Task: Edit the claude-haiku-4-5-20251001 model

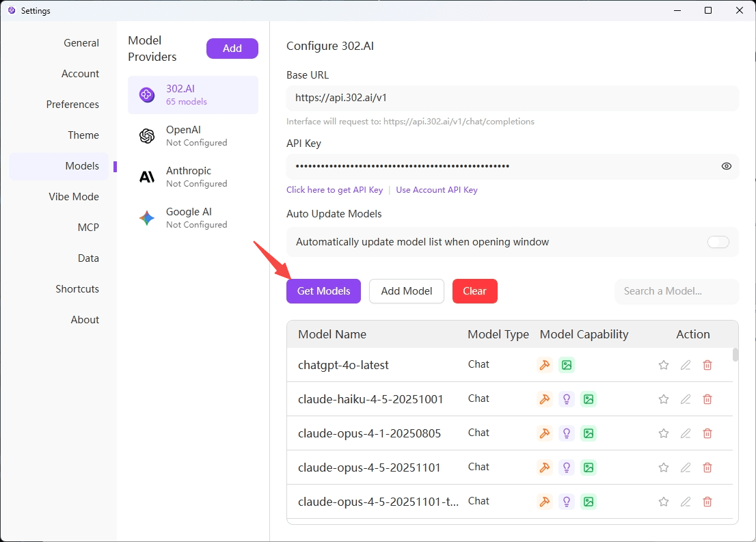Action: pos(686,399)
